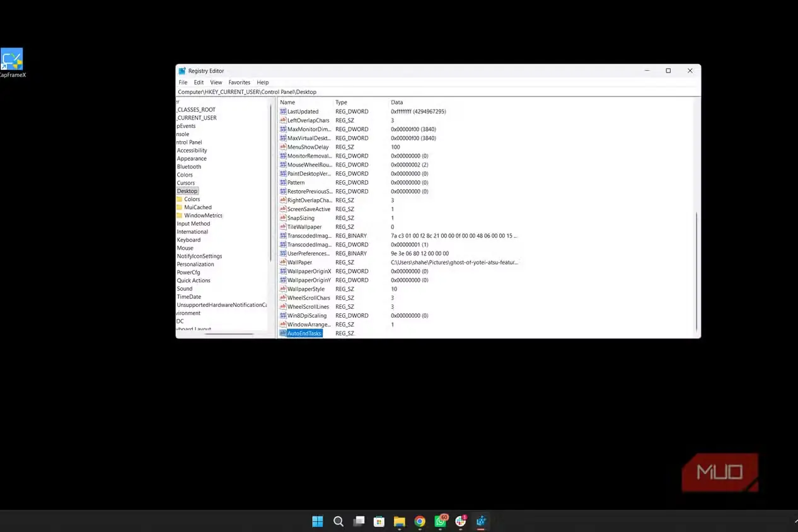
Task: Click the icon beside Win8DpiScaling
Action: 283,315
